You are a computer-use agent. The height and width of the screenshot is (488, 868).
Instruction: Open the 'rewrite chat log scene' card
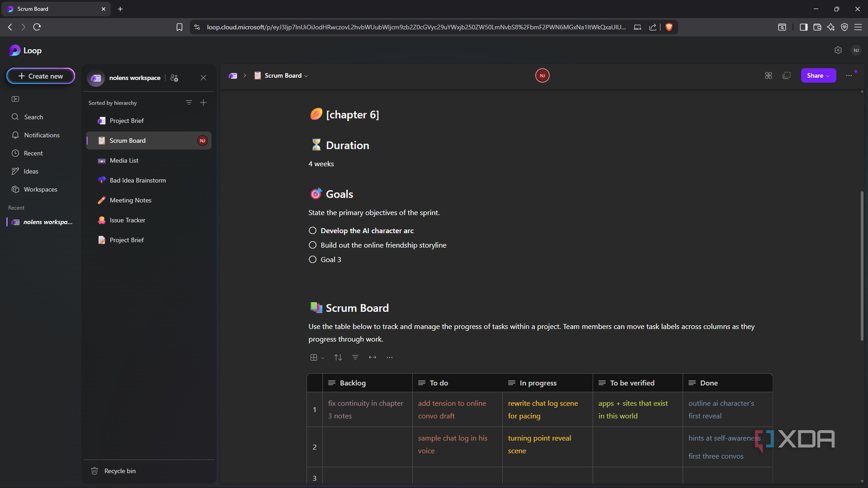pyautogui.click(x=543, y=409)
